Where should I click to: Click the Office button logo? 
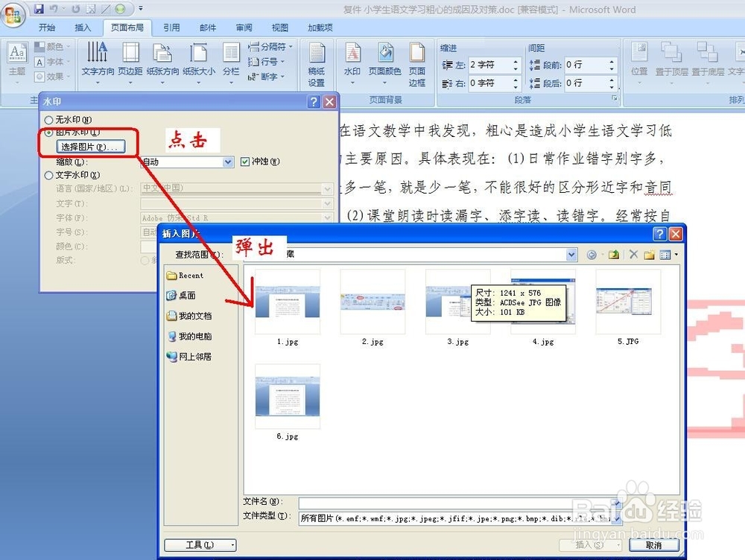point(13,15)
